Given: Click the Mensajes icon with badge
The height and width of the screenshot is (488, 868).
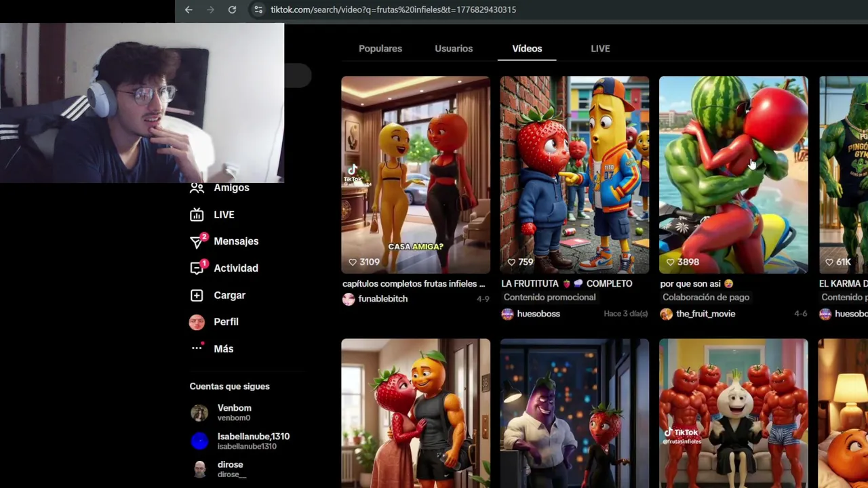Looking at the screenshot, I should coord(197,241).
